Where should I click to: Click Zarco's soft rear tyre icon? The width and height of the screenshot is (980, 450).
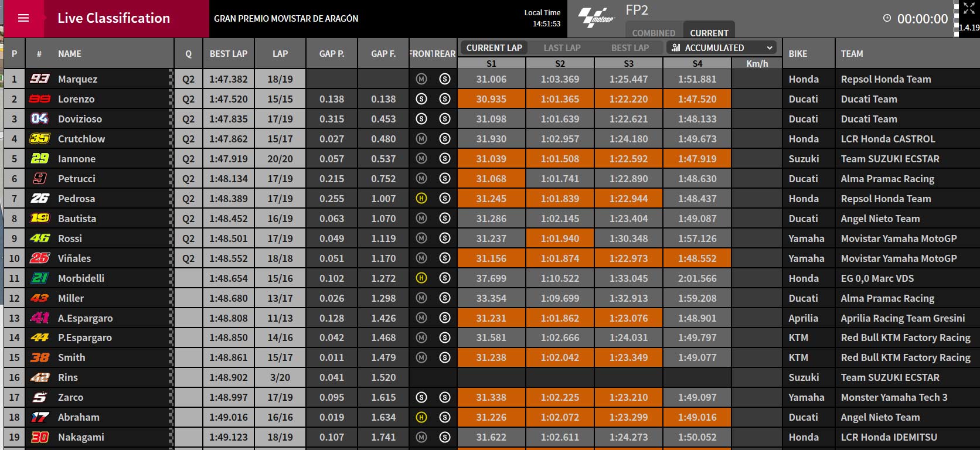[x=445, y=397]
